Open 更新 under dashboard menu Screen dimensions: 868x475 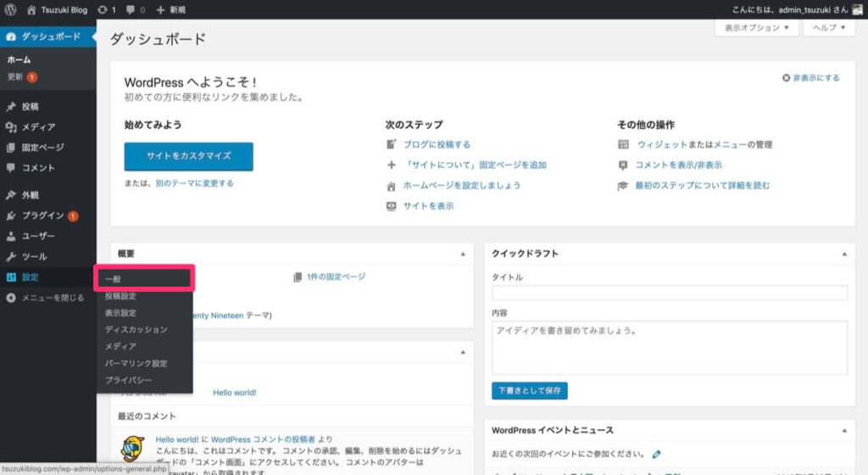(x=22, y=77)
